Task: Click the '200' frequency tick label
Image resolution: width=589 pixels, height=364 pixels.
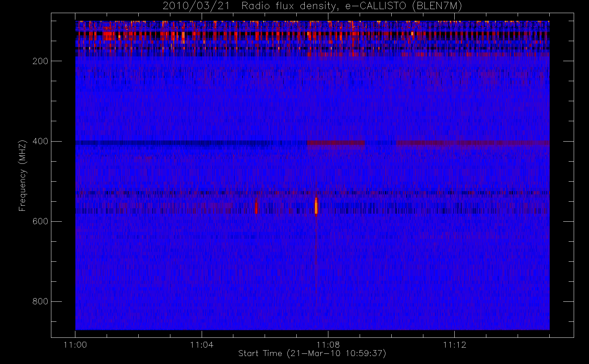Action: (40, 61)
